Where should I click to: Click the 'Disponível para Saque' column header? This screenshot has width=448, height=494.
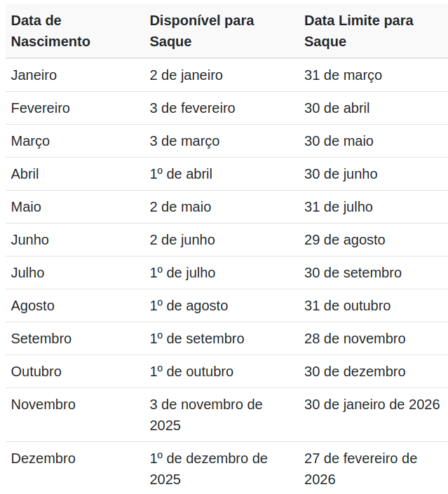201,31
